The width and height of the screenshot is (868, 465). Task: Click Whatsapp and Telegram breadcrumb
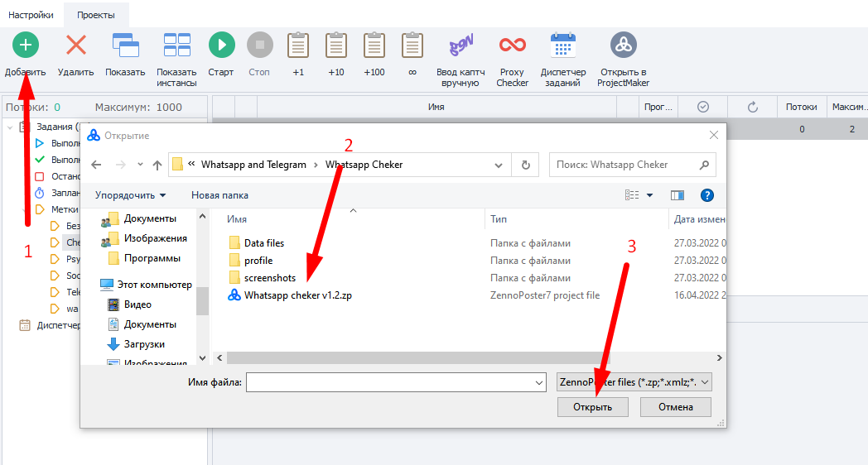click(253, 165)
